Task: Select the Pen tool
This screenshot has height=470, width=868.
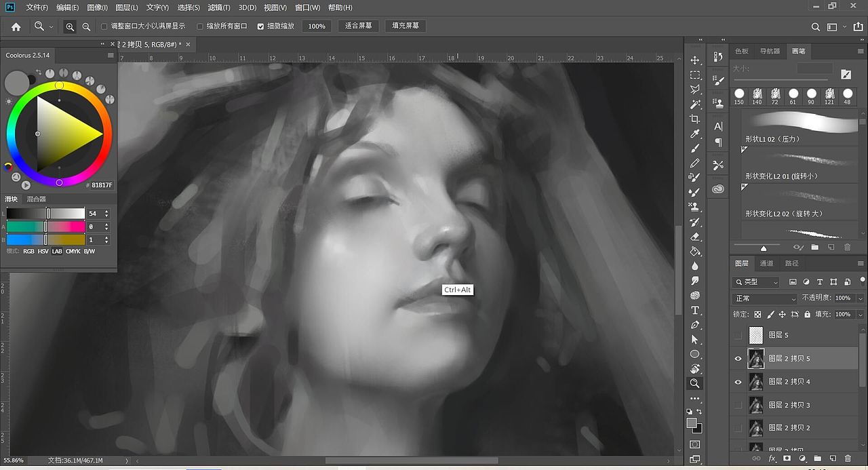Action: (x=695, y=325)
